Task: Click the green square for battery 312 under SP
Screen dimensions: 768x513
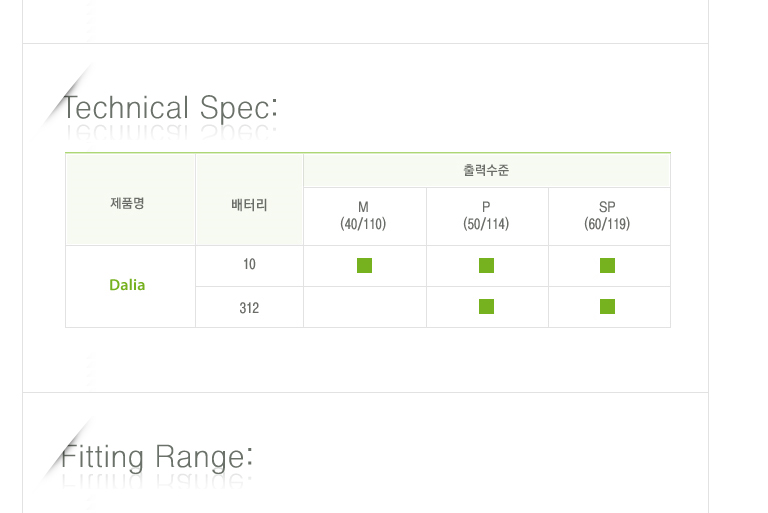Action: [607, 306]
